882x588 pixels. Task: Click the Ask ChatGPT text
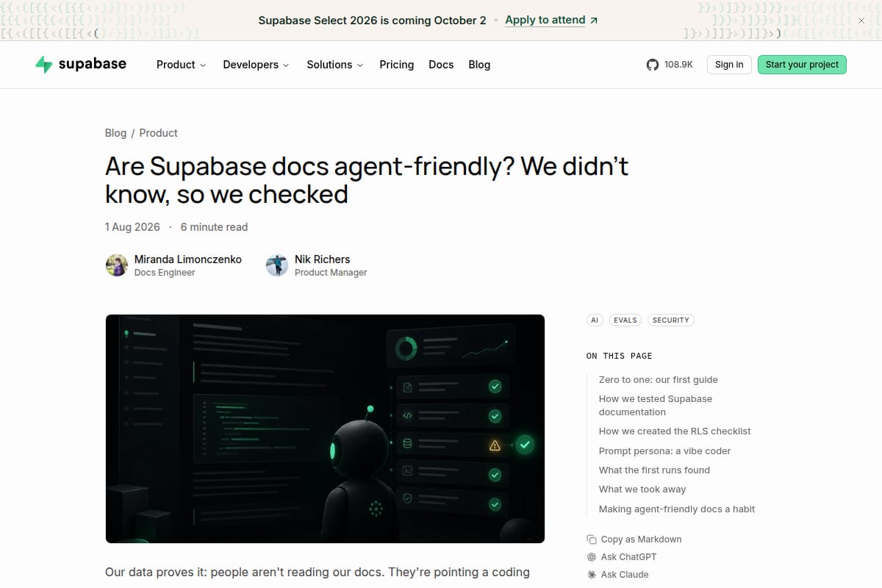629,557
